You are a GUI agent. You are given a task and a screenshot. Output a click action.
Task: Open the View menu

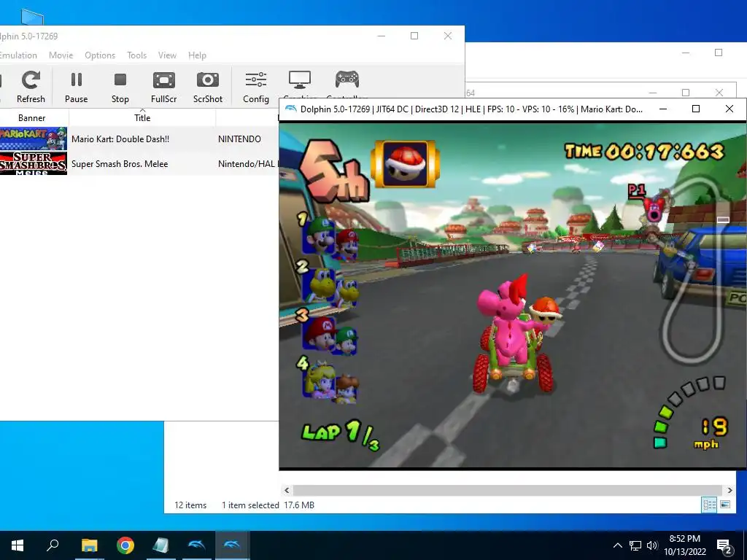[x=167, y=55]
